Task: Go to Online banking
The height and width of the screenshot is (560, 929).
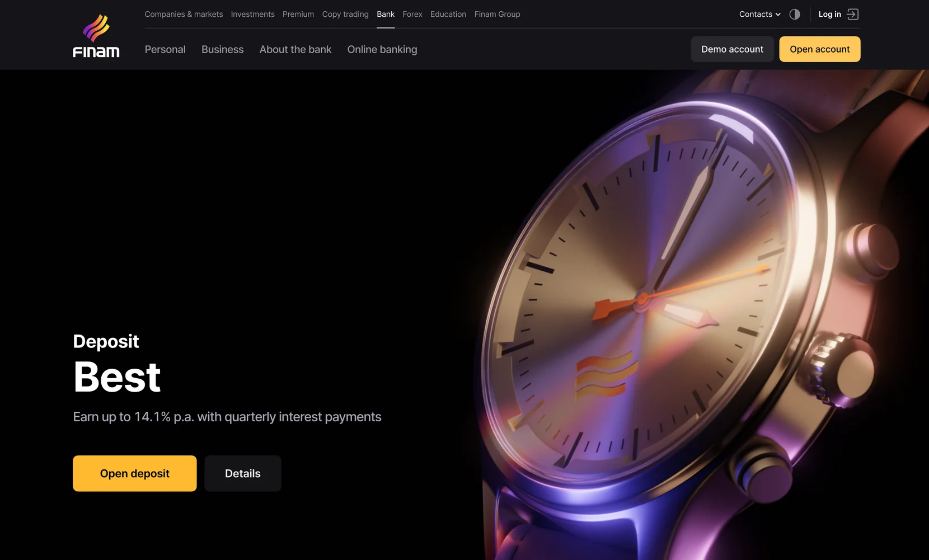Action: click(x=382, y=50)
